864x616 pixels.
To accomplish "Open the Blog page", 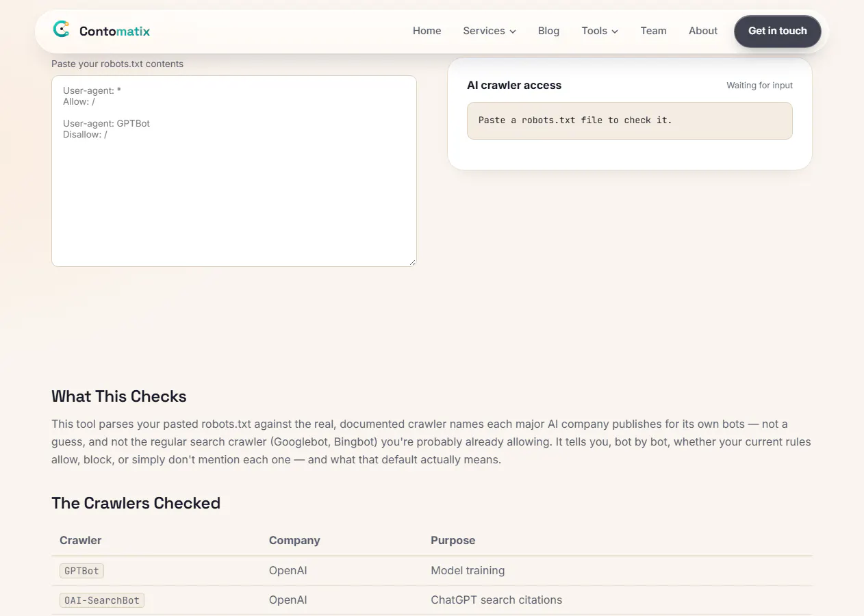I will [x=548, y=31].
